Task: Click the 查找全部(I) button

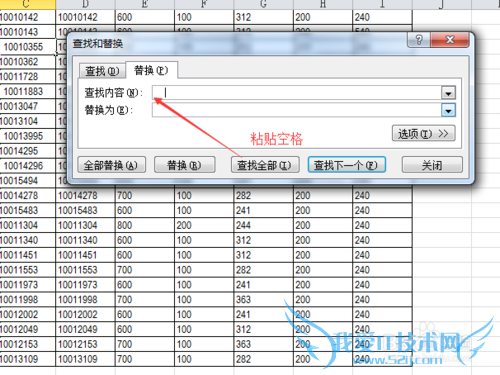Action: click(x=265, y=165)
